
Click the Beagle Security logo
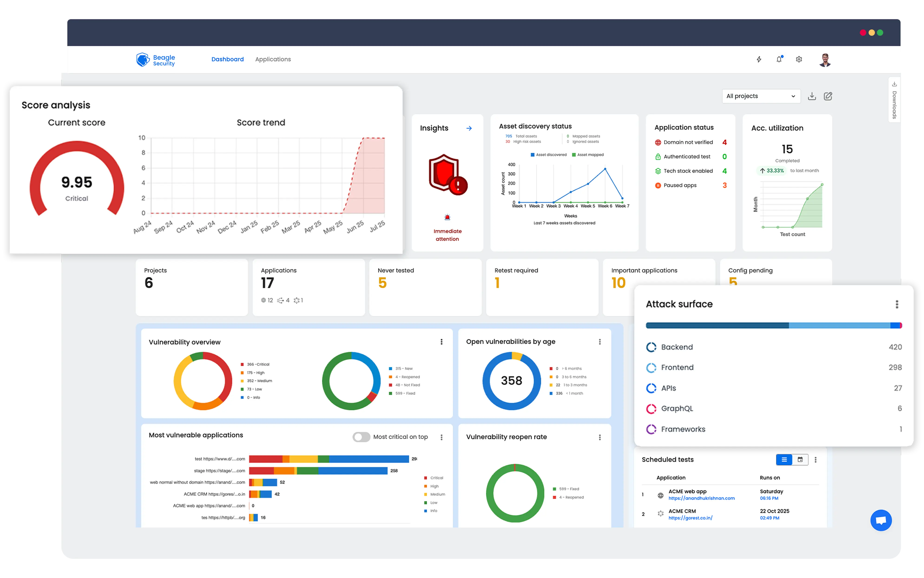(x=156, y=59)
